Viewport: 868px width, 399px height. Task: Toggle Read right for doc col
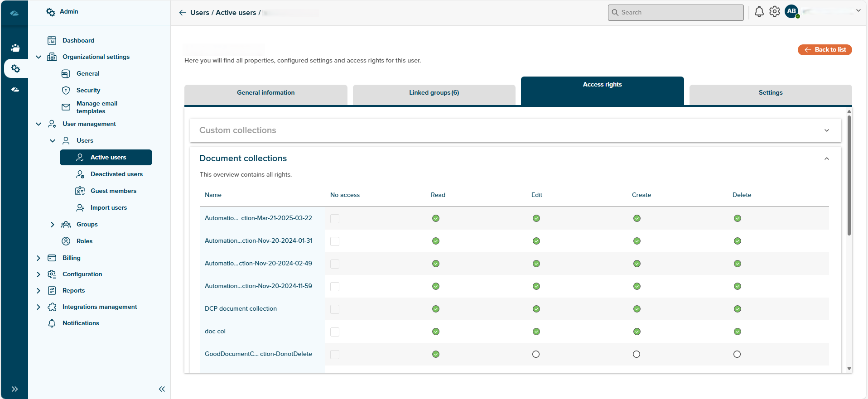(436, 332)
